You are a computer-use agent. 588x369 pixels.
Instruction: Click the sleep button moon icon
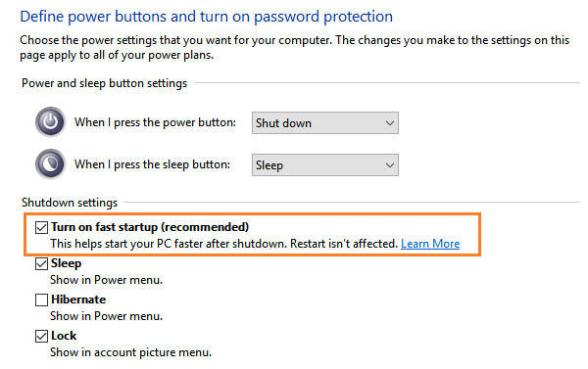tap(51, 163)
